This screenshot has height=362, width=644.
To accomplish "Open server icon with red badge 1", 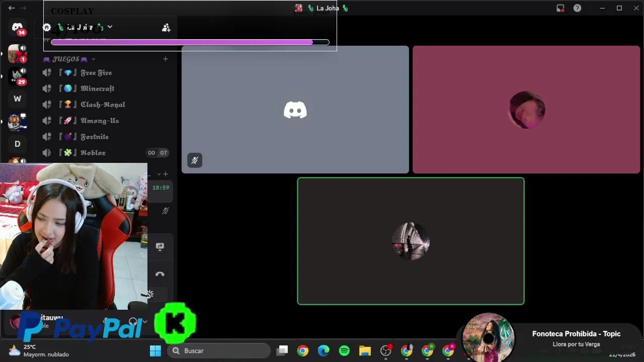I will [x=17, y=53].
